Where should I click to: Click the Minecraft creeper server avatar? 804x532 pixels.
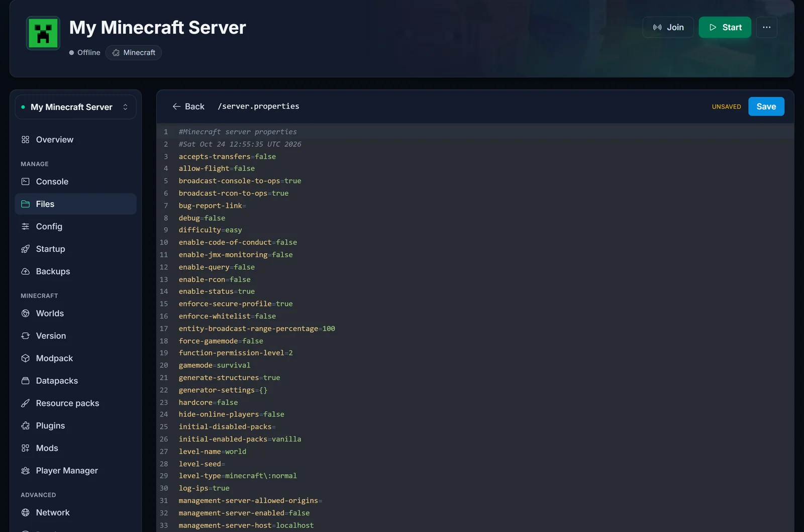click(x=43, y=34)
